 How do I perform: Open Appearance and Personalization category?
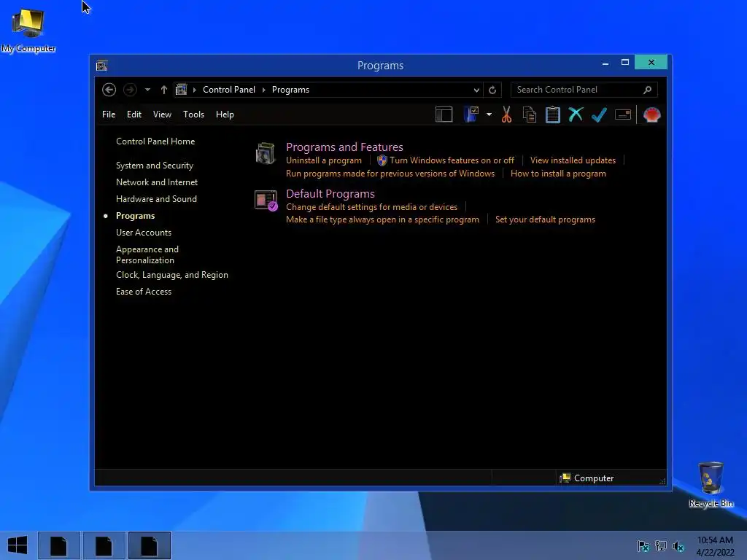[x=147, y=254]
